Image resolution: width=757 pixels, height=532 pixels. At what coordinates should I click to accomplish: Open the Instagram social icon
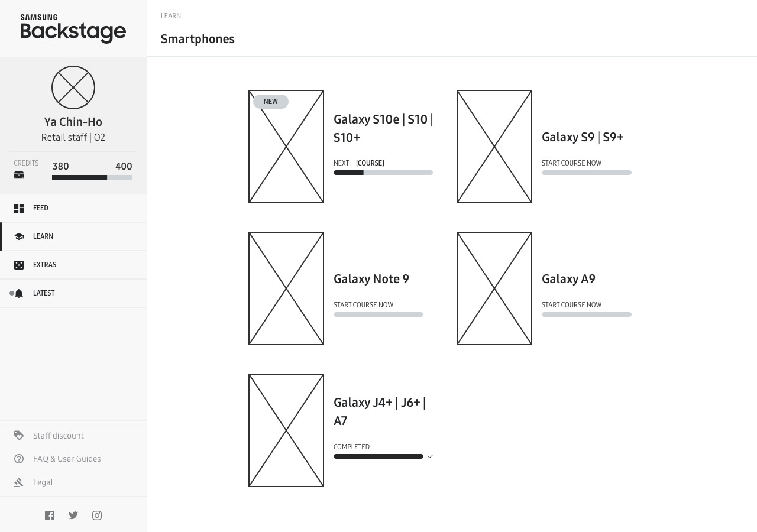pos(97,515)
